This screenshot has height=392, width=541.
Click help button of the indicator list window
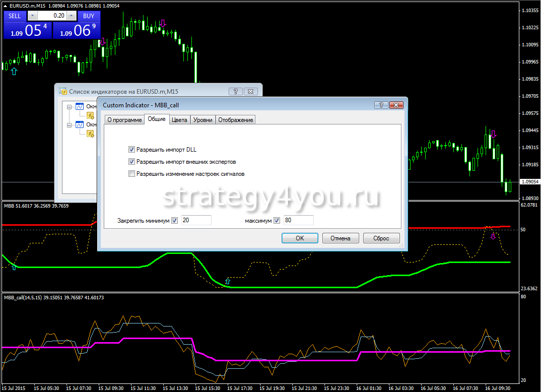tap(235, 91)
